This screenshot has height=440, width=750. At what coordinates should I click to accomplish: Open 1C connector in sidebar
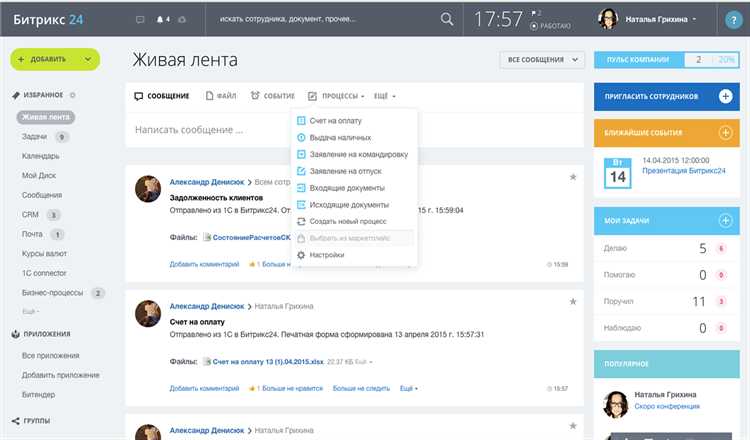pyautogui.click(x=44, y=273)
